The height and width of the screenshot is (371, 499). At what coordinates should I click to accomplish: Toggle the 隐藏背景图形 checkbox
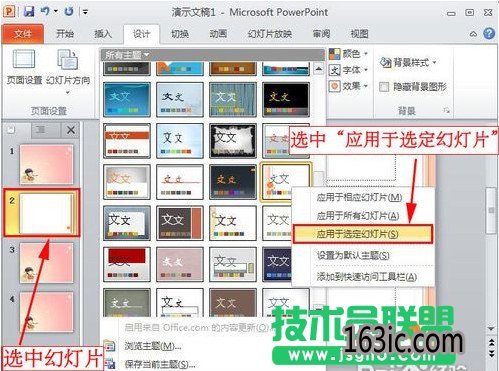[x=384, y=87]
